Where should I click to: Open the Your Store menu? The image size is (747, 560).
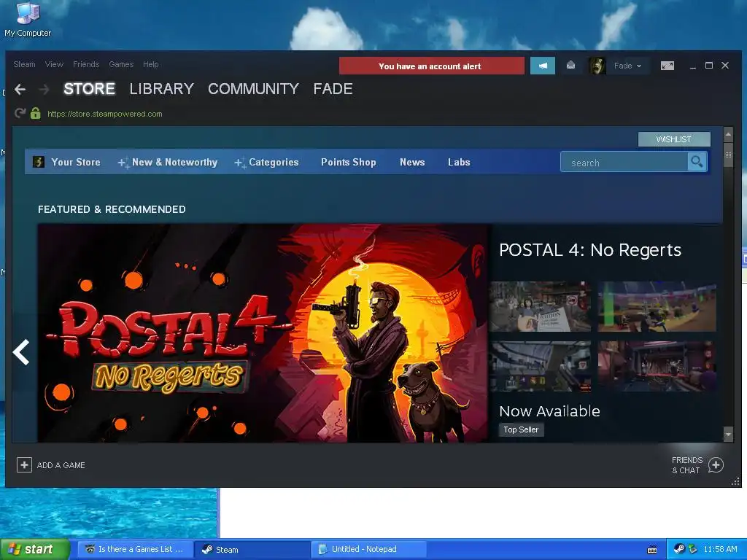tap(76, 162)
